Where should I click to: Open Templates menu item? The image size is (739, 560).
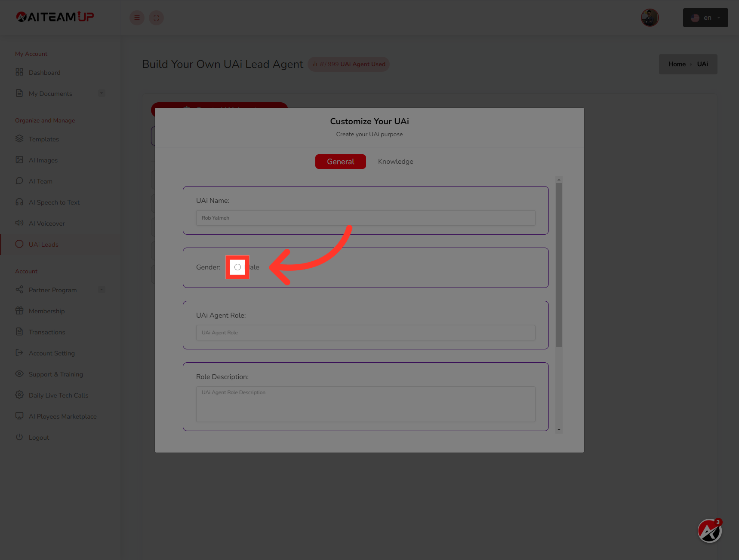tap(44, 139)
